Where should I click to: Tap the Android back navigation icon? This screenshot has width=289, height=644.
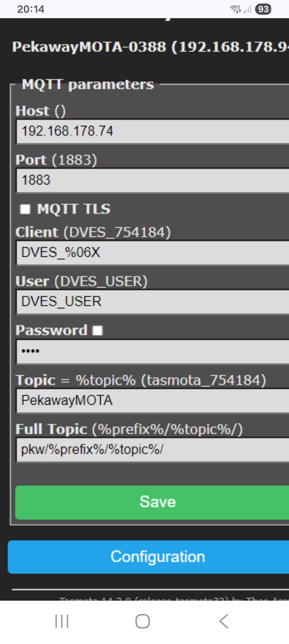tap(224, 621)
